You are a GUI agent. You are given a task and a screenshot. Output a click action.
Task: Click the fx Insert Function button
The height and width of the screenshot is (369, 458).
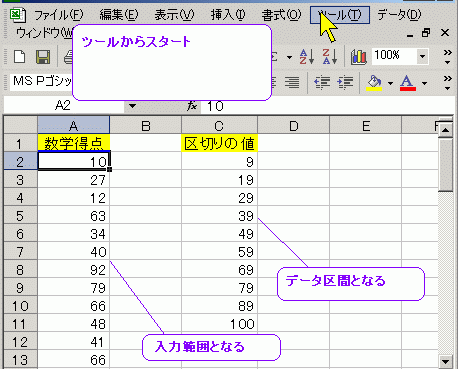pos(192,106)
